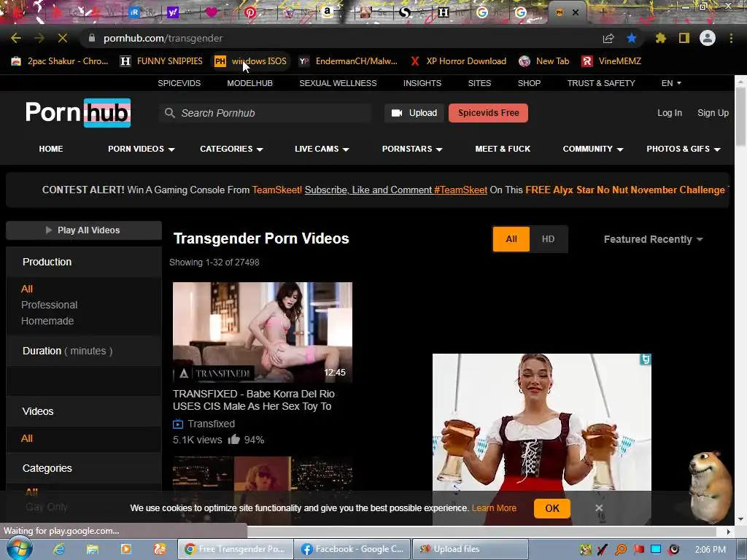The width and height of the screenshot is (747, 560).
Task: Click the site logo
Action: 77,113
